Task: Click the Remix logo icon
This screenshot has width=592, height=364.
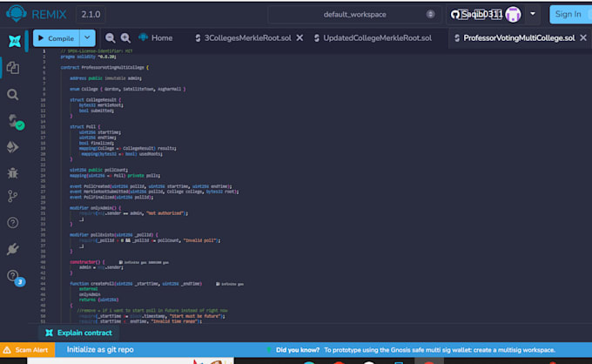Action: coord(16,14)
